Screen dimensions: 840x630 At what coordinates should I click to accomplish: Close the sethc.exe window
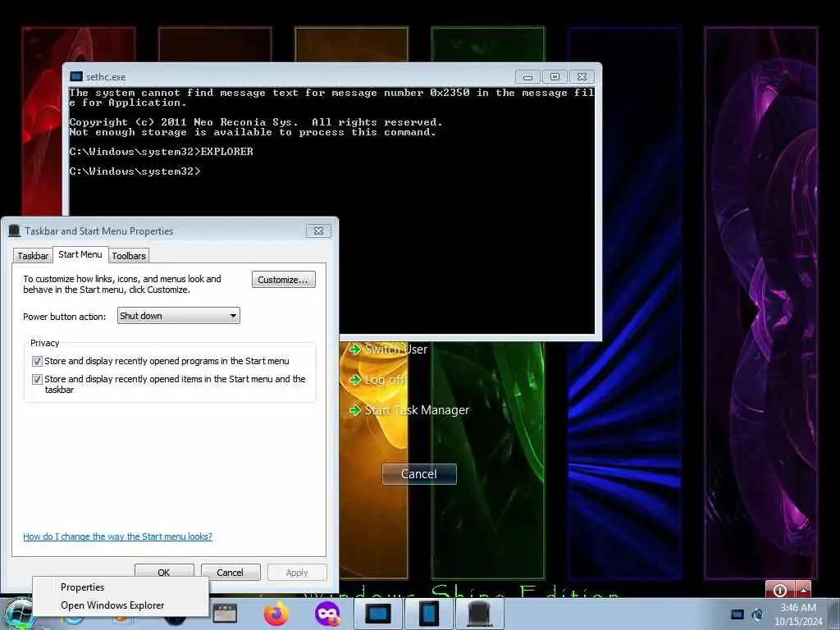[582, 77]
